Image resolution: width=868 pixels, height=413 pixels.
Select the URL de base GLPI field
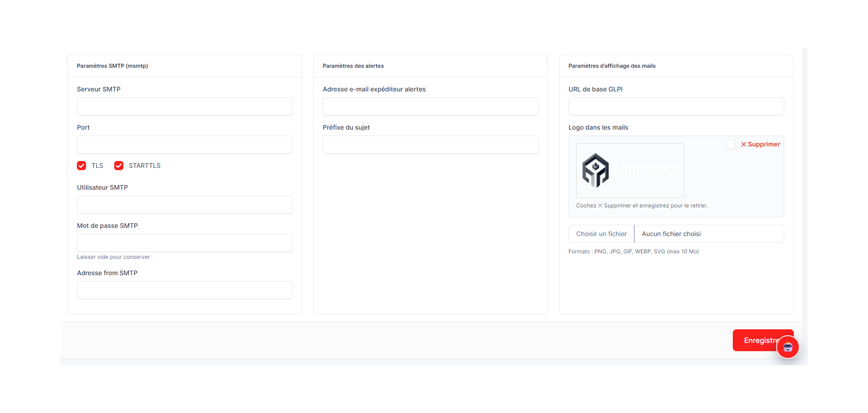pos(676,106)
